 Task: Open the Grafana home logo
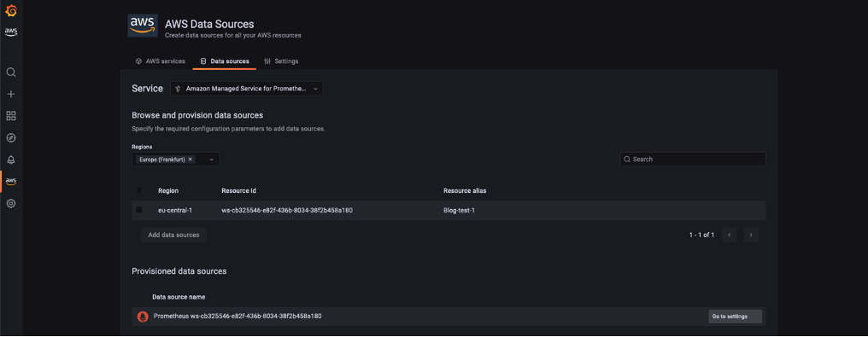point(10,10)
